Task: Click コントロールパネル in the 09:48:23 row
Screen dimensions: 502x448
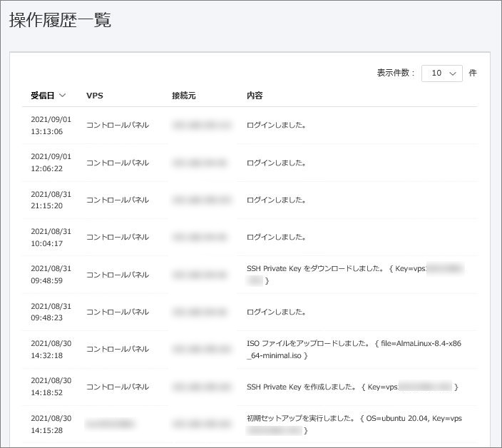Action: [118, 312]
